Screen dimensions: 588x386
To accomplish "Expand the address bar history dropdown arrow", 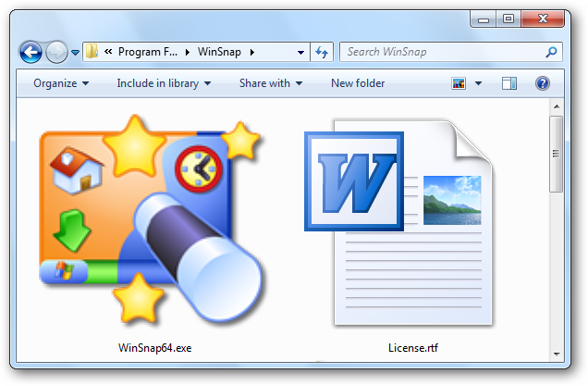I will (x=300, y=53).
